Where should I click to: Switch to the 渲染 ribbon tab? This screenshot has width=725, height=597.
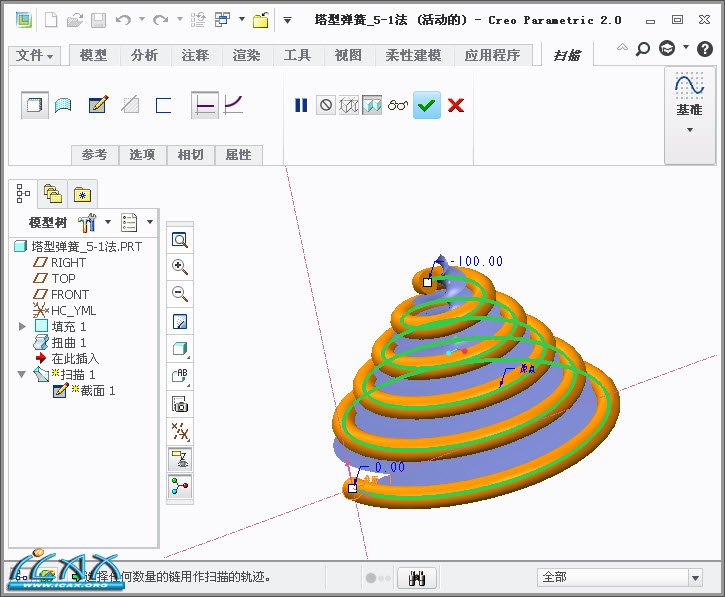pyautogui.click(x=246, y=55)
